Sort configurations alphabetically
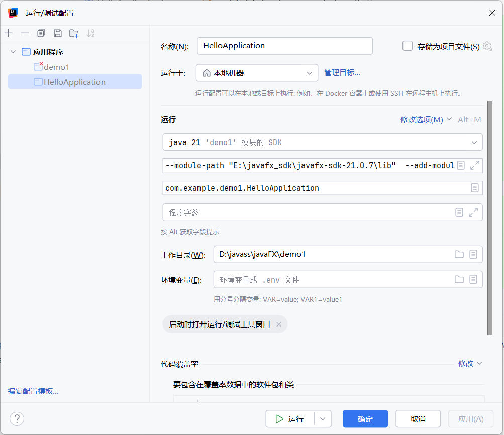 coord(90,33)
